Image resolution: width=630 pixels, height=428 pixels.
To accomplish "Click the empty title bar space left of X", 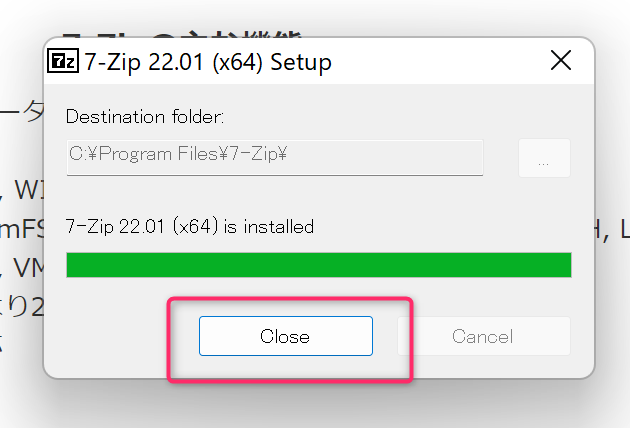I will [440, 62].
